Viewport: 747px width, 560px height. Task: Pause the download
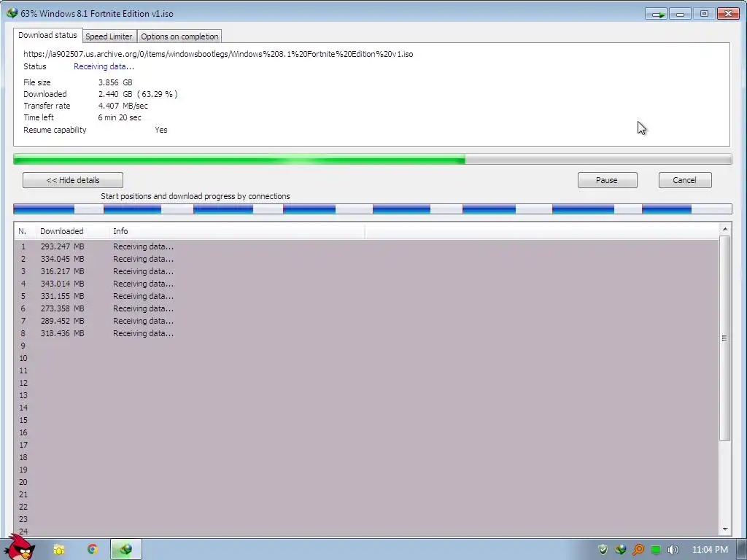pyautogui.click(x=607, y=180)
